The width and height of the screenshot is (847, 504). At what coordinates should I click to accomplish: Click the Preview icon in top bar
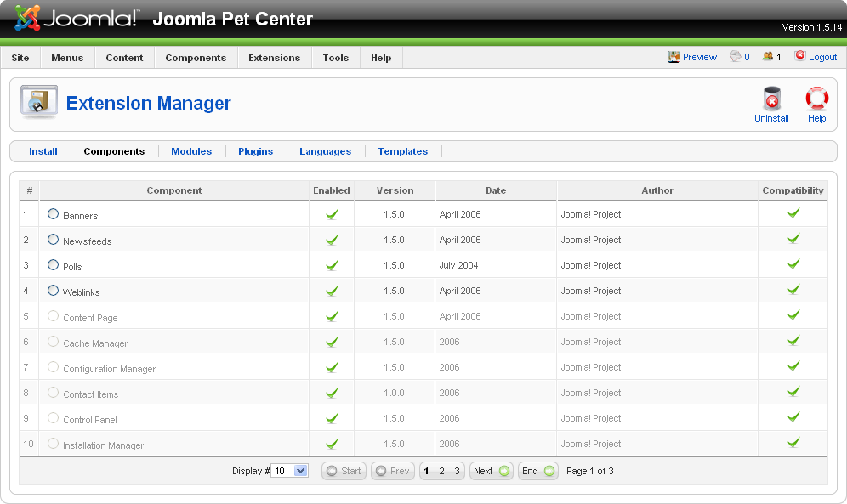pyautogui.click(x=674, y=57)
